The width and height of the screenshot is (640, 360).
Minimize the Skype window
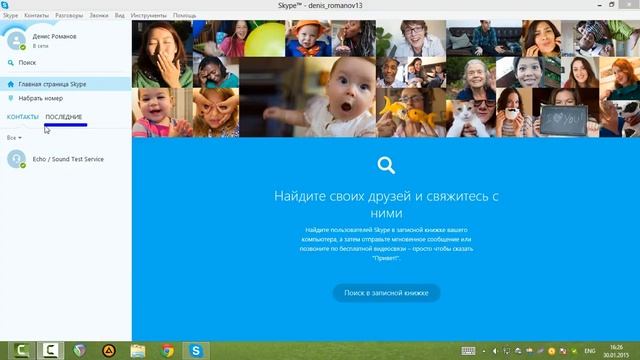click(x=600, y=5)
